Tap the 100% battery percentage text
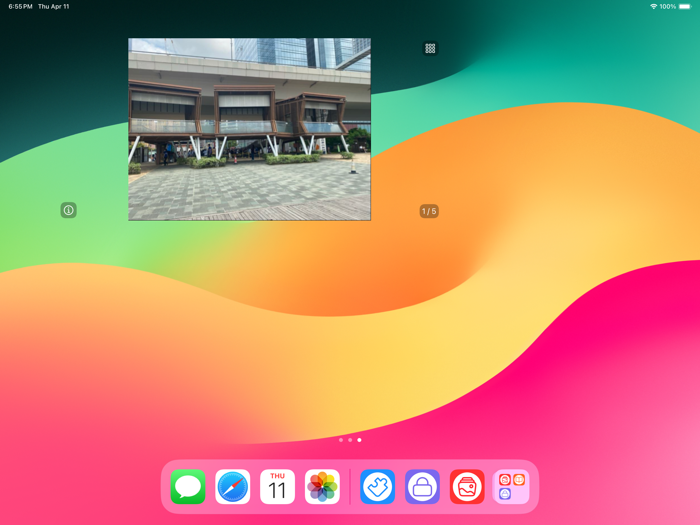This screenshot has height=525, width=700. [668, 6]
